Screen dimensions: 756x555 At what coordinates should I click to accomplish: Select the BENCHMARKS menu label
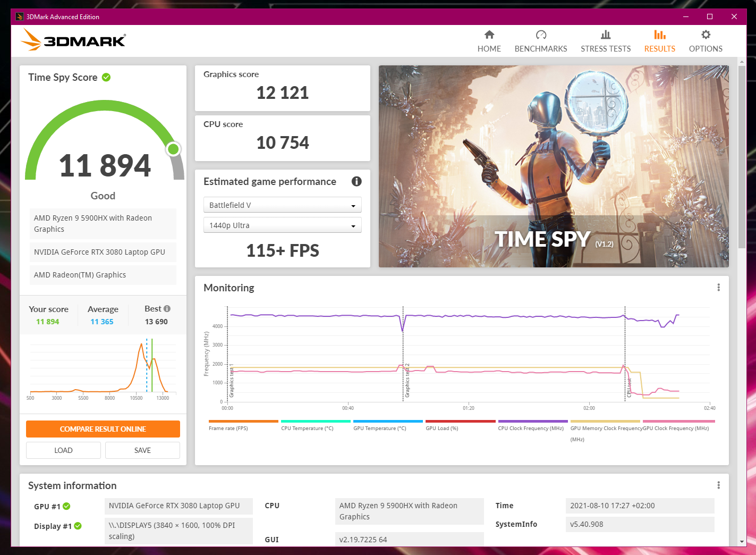(541, 48)
